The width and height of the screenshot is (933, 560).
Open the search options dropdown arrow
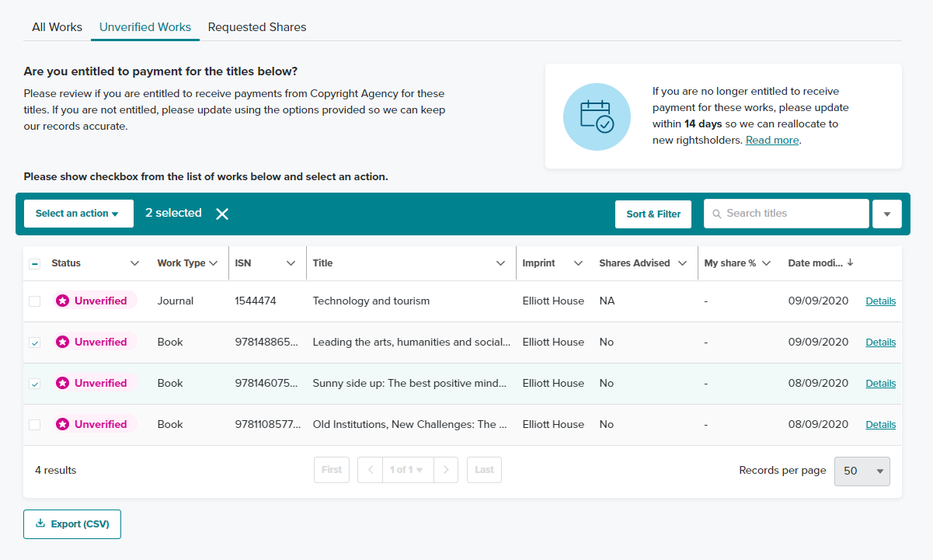pyautogui.click(x=887, y=214)
